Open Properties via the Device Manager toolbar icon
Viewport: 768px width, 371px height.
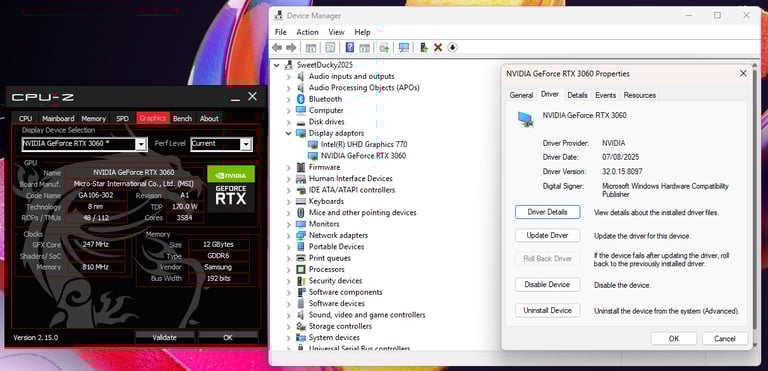[x=331, y=47]
